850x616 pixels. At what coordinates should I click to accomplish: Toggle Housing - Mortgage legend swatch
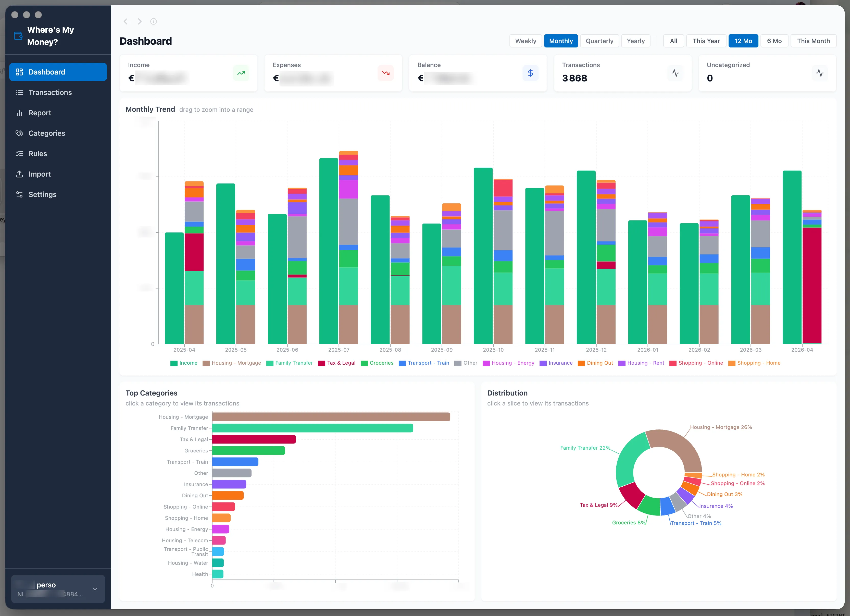point(206,363)
